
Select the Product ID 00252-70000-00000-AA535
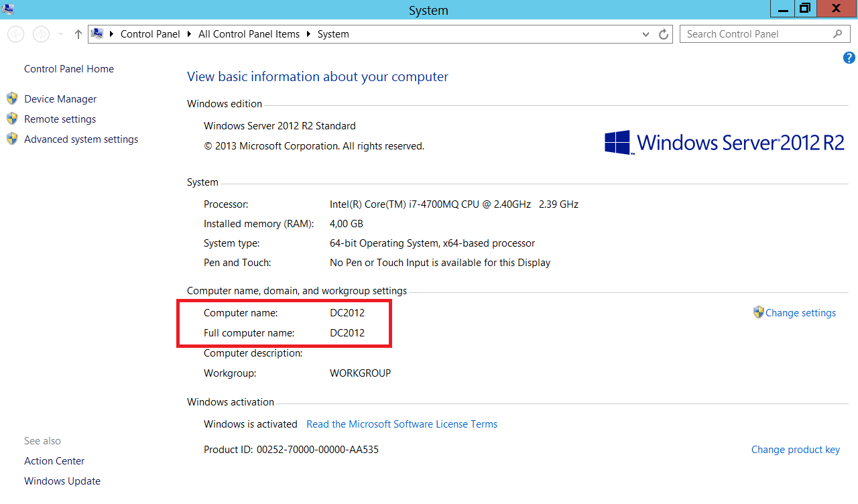click(x=291, y=450)
